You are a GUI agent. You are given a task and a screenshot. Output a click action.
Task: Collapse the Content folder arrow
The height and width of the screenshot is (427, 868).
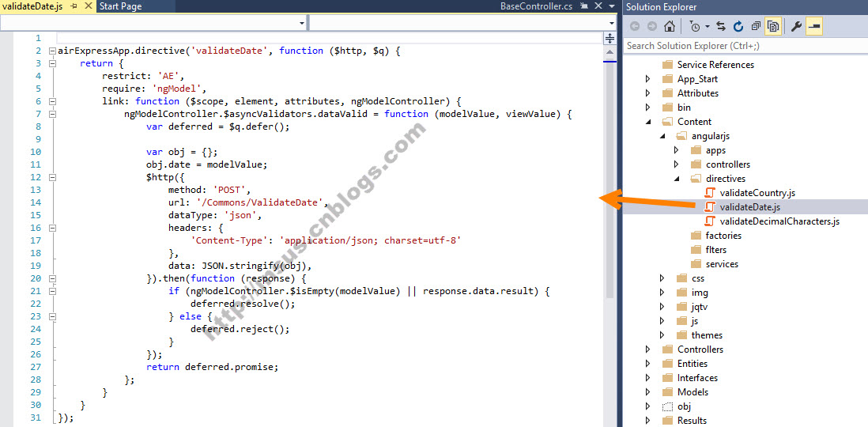click(648, 122)
